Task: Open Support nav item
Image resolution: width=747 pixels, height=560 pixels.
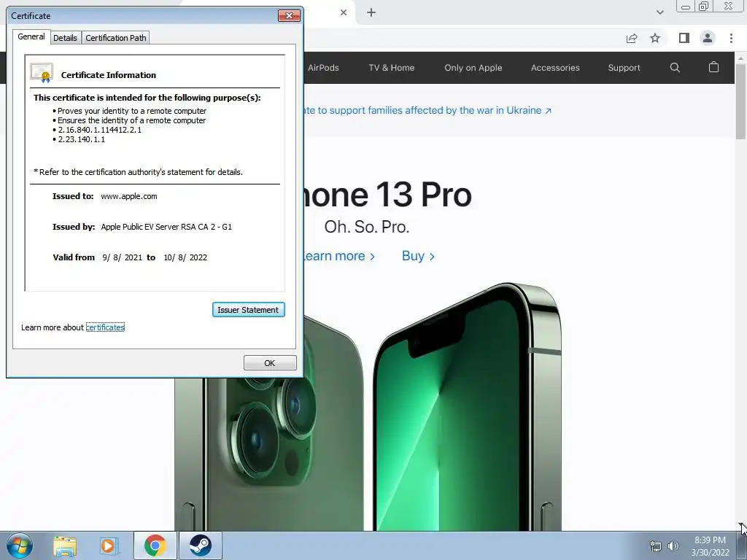Action: pos(624,68)
